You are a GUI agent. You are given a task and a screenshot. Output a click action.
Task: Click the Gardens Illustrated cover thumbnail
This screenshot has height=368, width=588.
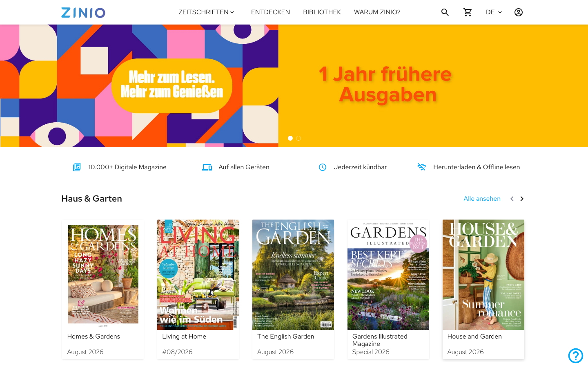[388, 275]
